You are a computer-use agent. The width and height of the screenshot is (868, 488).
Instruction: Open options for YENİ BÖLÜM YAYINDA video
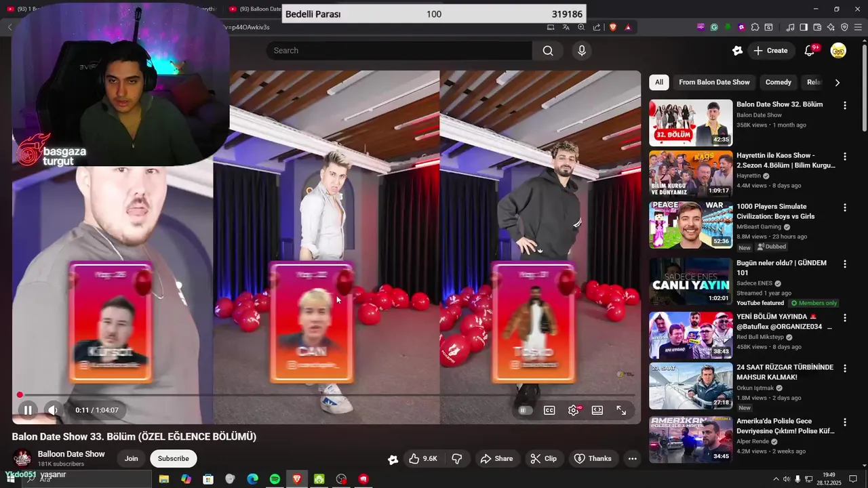tap(845, 318)
